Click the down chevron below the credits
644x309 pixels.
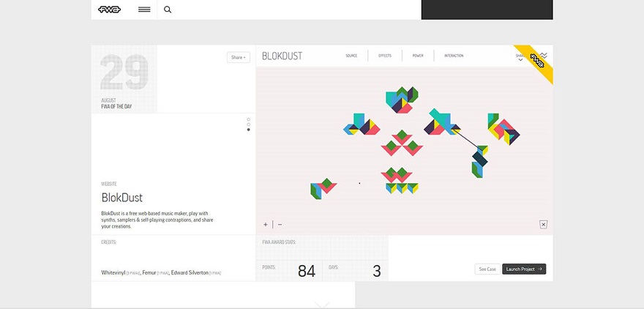coord(321,304)
